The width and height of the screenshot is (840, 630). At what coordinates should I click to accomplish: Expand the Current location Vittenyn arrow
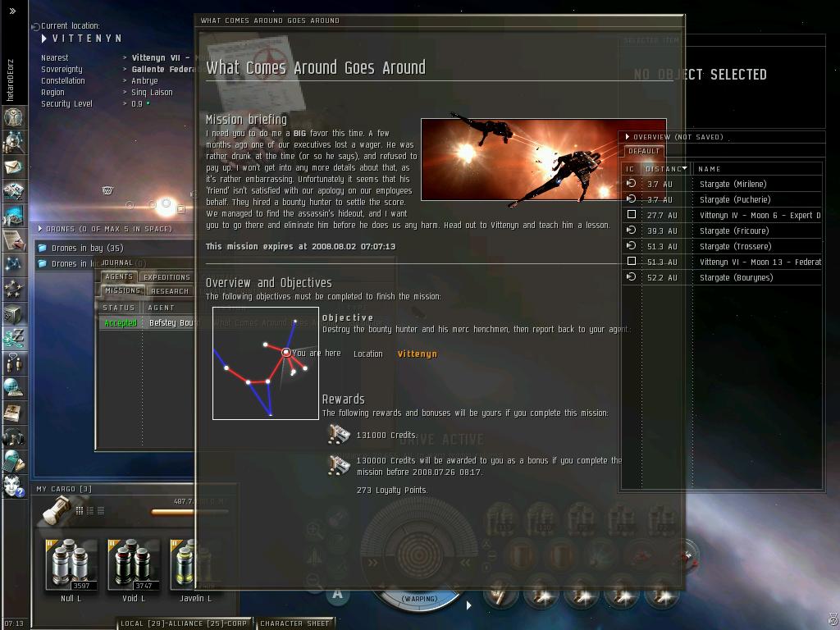[44, 38]
